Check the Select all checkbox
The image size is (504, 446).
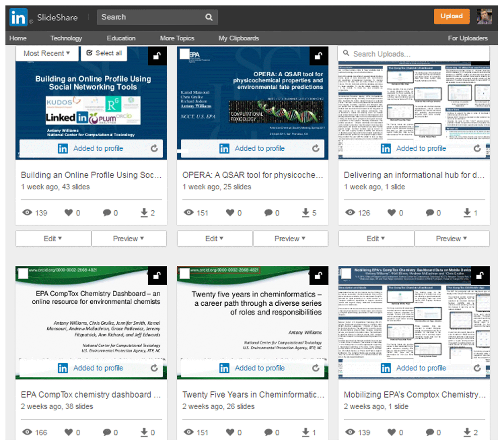(x=89, y=53)
